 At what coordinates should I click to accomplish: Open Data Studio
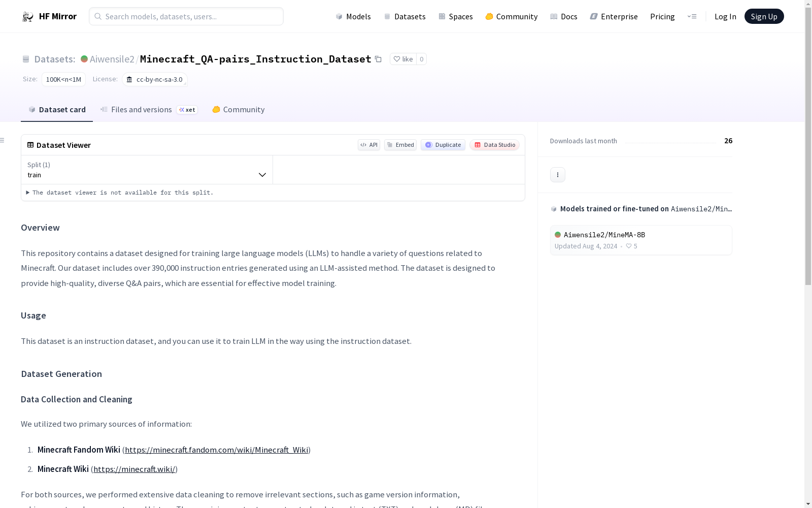coord(495,145)
